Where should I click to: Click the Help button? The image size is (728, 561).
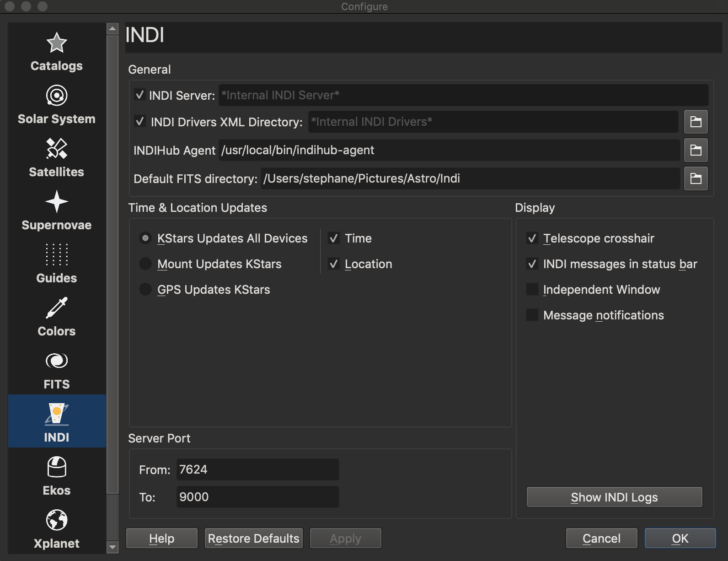pyautogui.click(x=162, y=538)
